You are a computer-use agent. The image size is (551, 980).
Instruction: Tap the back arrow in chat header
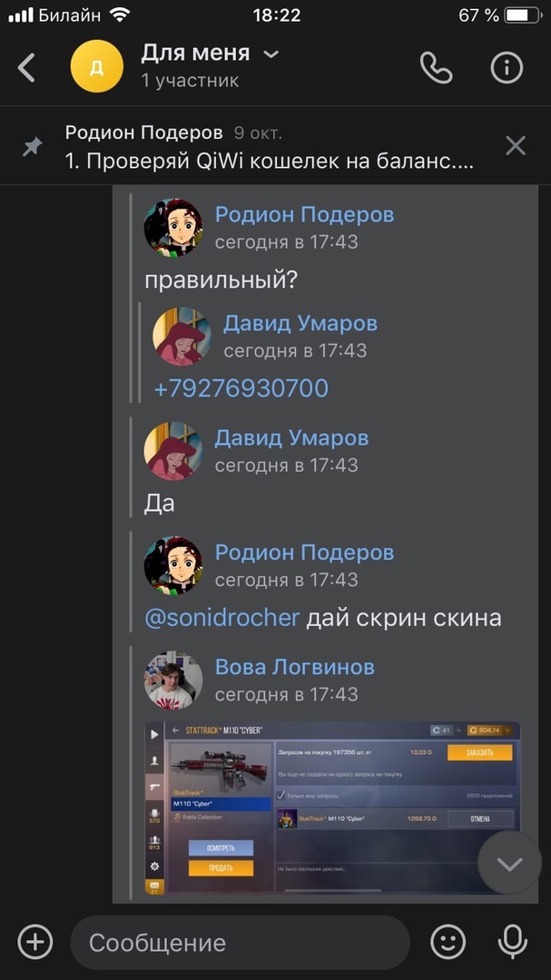click(26, 67)
